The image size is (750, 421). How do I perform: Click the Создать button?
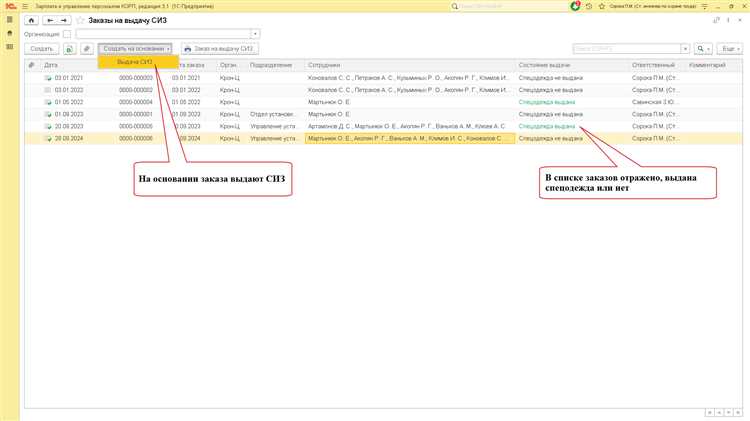[x=42, y=48]
